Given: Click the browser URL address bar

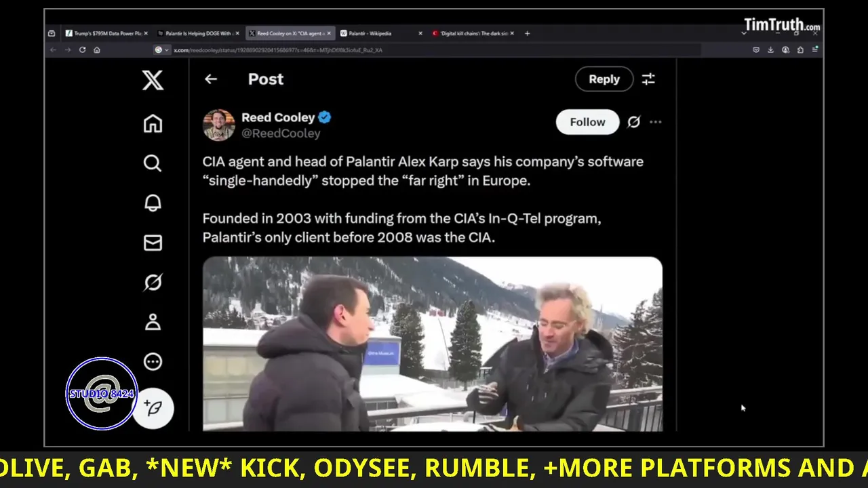Looking at the screenshot, I should point(434,50).
